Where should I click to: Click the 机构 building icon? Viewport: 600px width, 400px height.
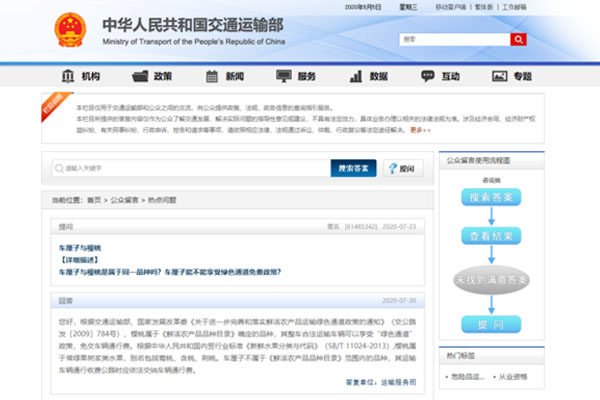coord(68,76)
